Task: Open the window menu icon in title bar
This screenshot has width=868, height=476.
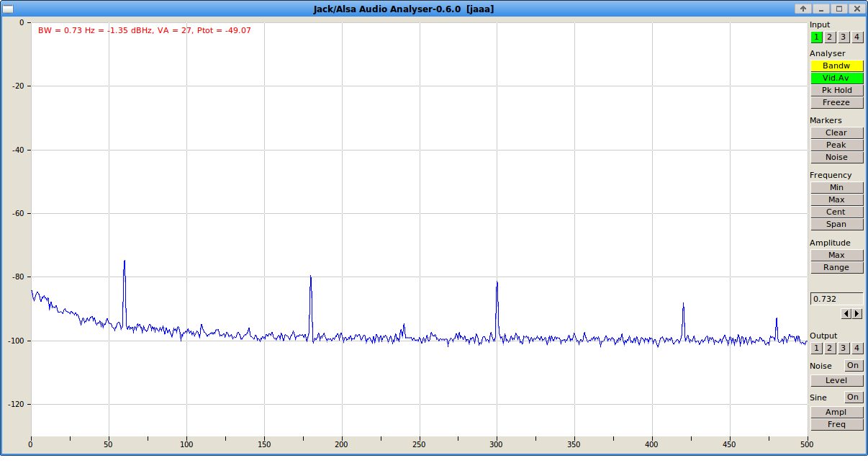Action: [9, 9]
